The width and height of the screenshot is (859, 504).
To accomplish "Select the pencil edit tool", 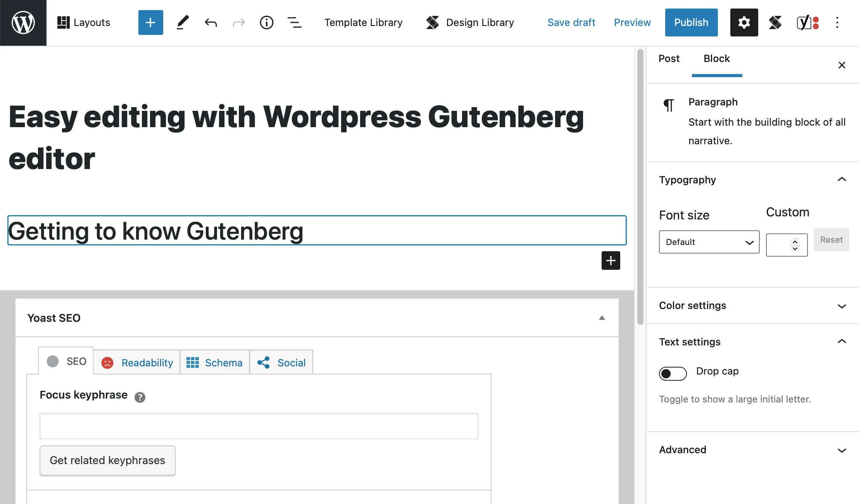I will pyautogui.click(x=183, y=22).
